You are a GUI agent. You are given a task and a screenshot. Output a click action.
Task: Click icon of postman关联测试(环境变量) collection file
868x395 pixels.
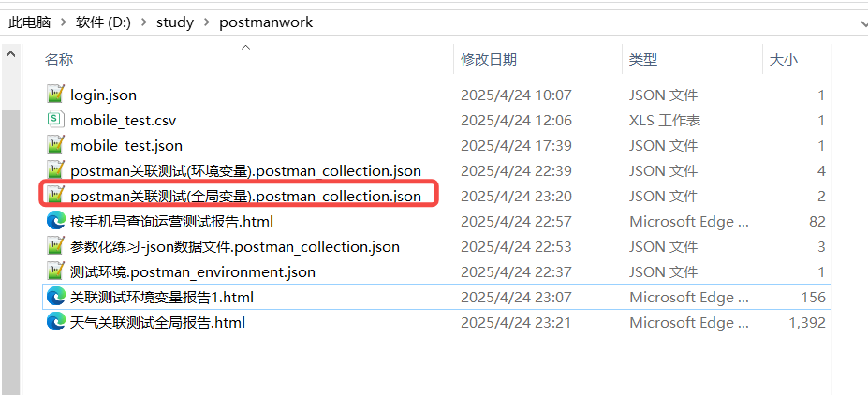pyautogui.click(x=55, y=170)
